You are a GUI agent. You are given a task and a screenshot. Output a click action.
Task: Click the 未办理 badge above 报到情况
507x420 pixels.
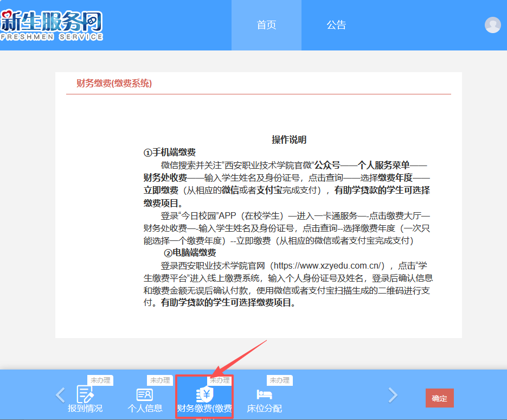(100, 380)
